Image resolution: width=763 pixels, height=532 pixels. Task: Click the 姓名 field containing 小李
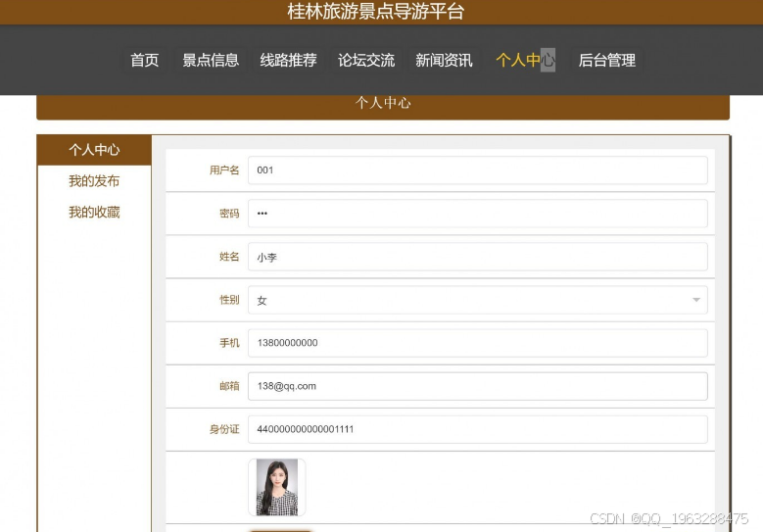coord(477,257)
